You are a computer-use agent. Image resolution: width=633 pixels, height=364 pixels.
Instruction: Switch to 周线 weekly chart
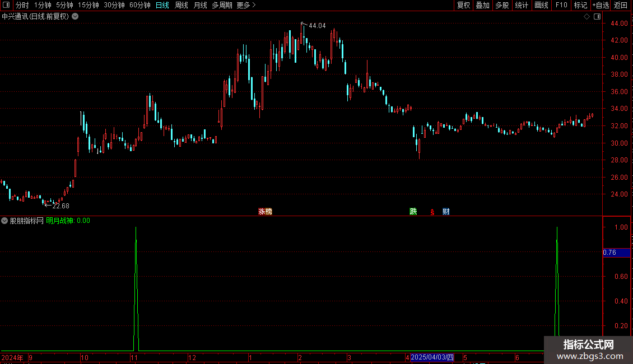pos(181,5)
